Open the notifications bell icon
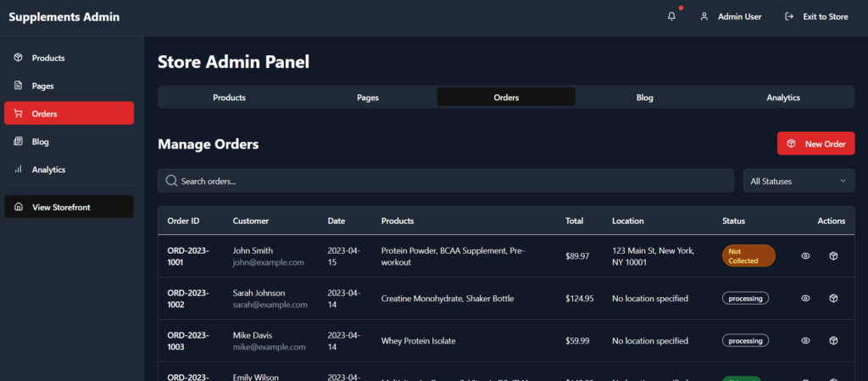Screen dimensions: 868x381 pos(671,17)
